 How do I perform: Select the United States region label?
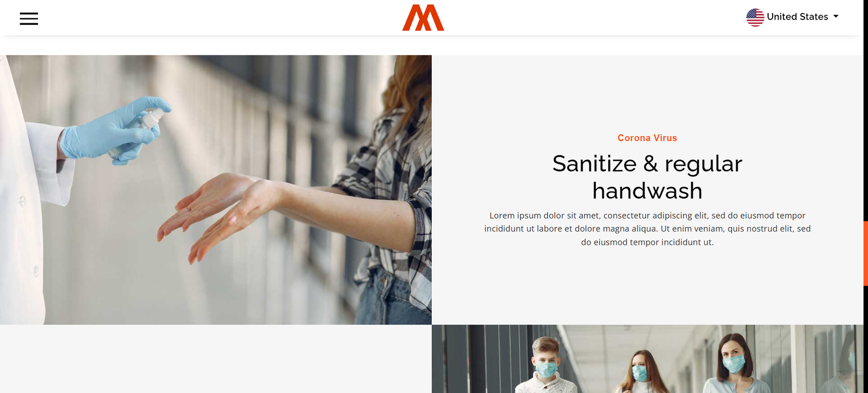click(x=797, y=17)
